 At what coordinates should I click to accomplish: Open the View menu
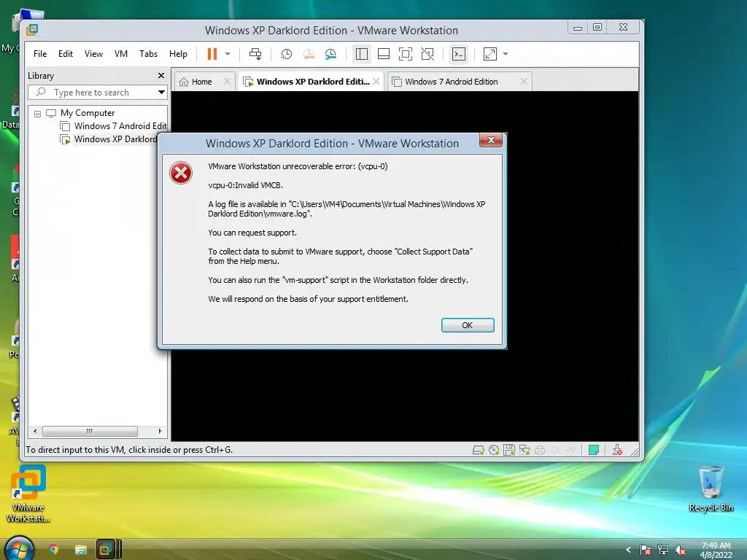pyautogui.click(x=93, y=54)
